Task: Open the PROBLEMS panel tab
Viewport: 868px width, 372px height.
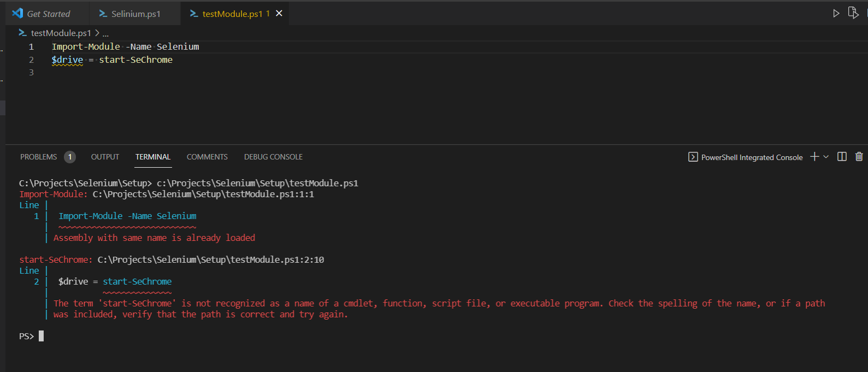Action: pos(39,157)
